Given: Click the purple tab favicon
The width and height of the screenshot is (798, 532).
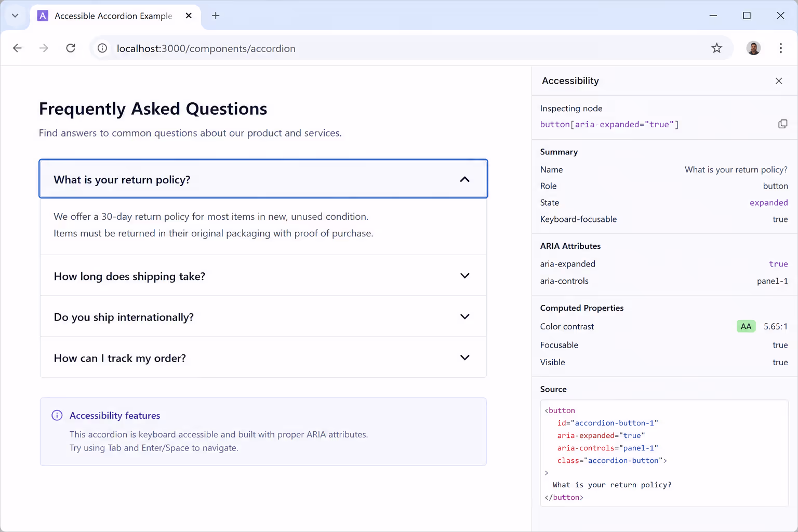Looking at the screenshot, I should (x=43, y=16).
